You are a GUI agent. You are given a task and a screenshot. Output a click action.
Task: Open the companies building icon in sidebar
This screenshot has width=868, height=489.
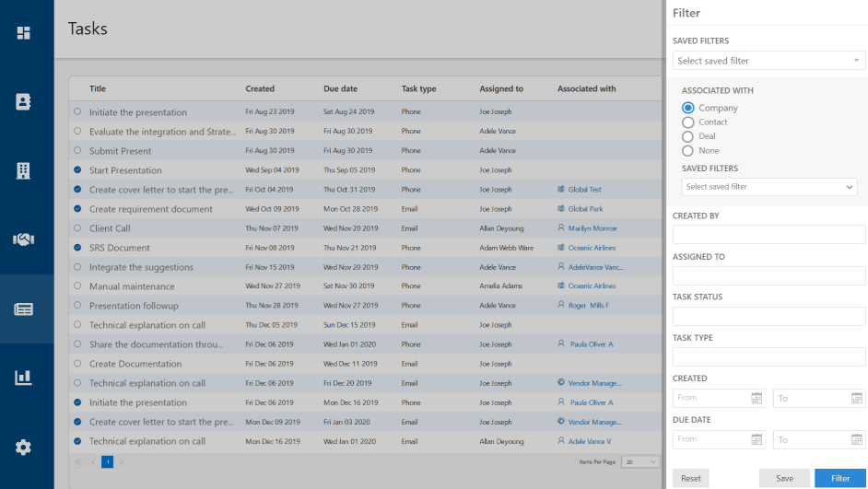point(23,170)
